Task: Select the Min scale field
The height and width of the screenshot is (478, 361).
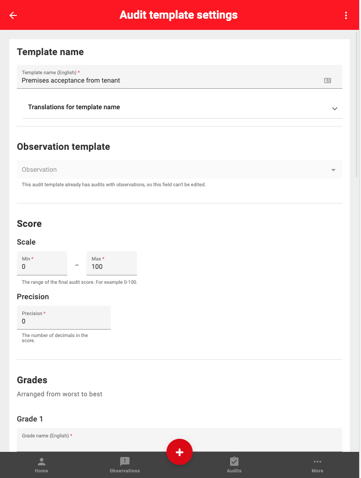Action: coord(42,263)
